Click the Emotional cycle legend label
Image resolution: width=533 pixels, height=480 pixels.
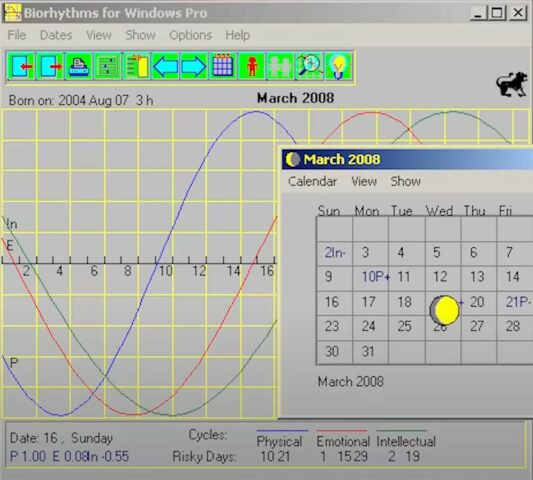coord(343,441)
